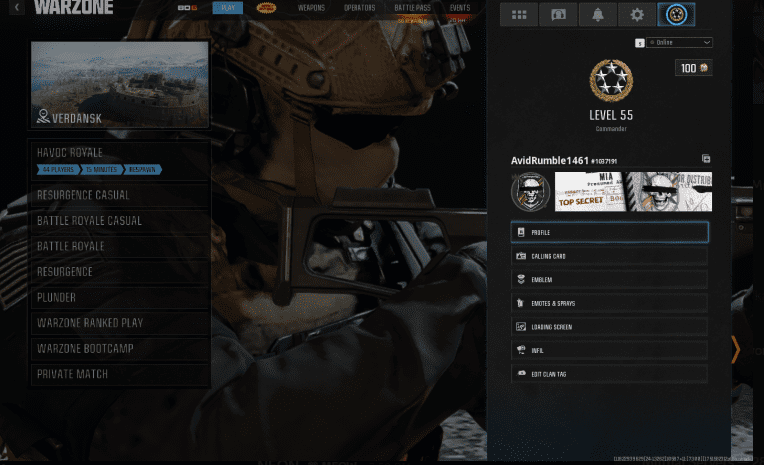
Task: Open the Profile option
Action: [x=610, y=232]
